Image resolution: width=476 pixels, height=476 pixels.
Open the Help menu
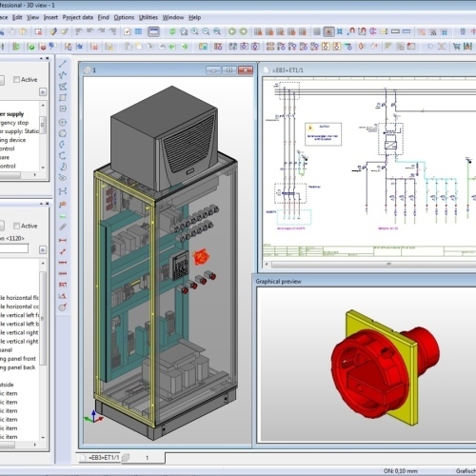click(x=194, y=17)
